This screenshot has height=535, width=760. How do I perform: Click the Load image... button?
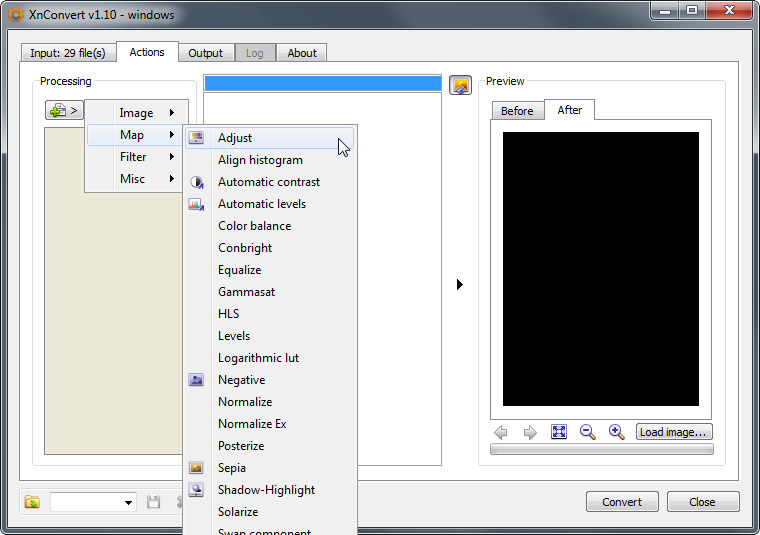coord(674,432)
